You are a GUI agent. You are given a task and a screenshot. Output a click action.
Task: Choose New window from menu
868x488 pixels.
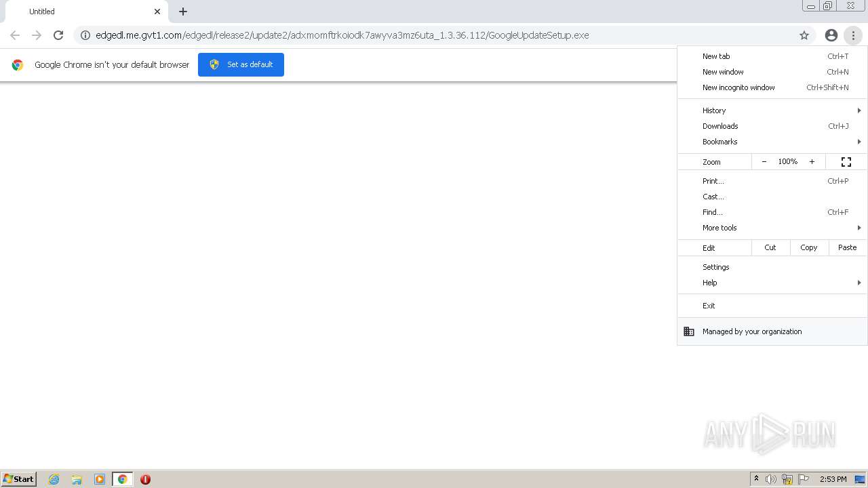click(772, 72)
